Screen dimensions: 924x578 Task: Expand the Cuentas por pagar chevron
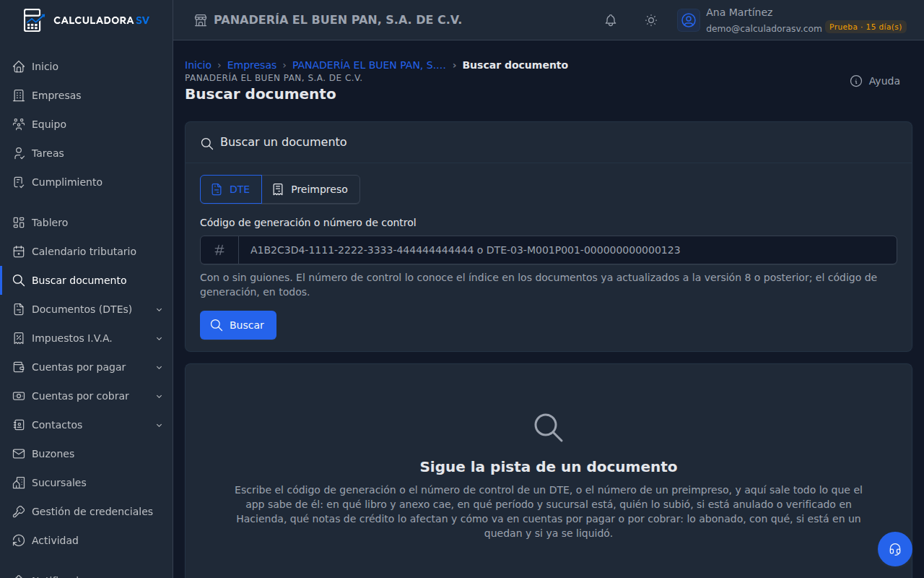(x=160, y=367)
